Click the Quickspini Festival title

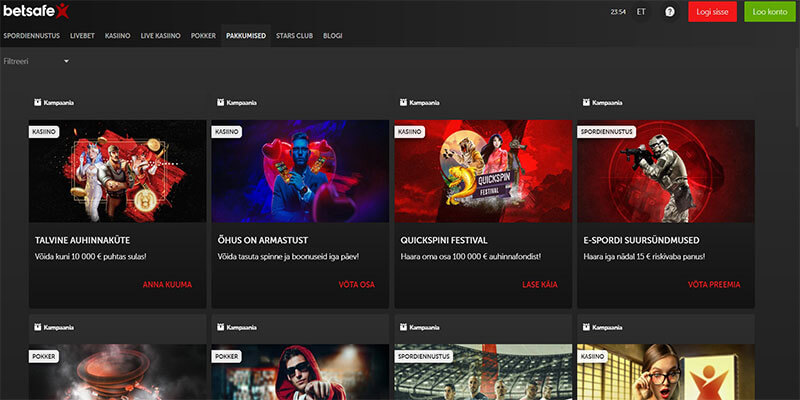[x=444, y=240]
